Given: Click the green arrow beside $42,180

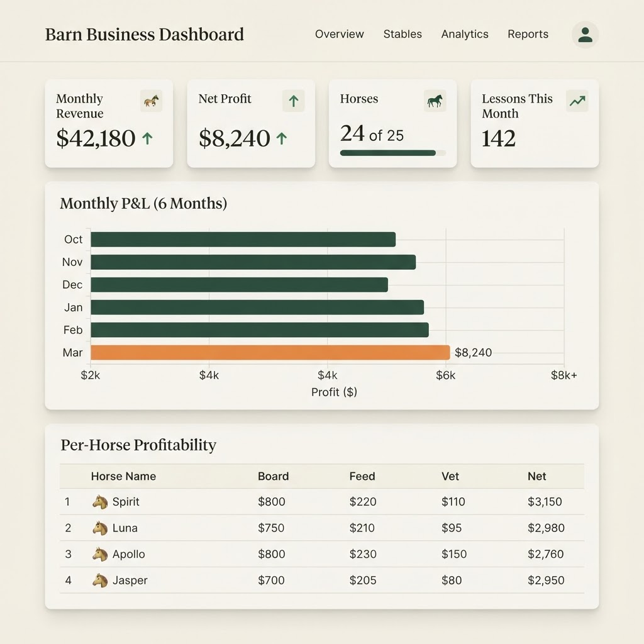Looking at the screenshot, I should click(x=147, y=138).
